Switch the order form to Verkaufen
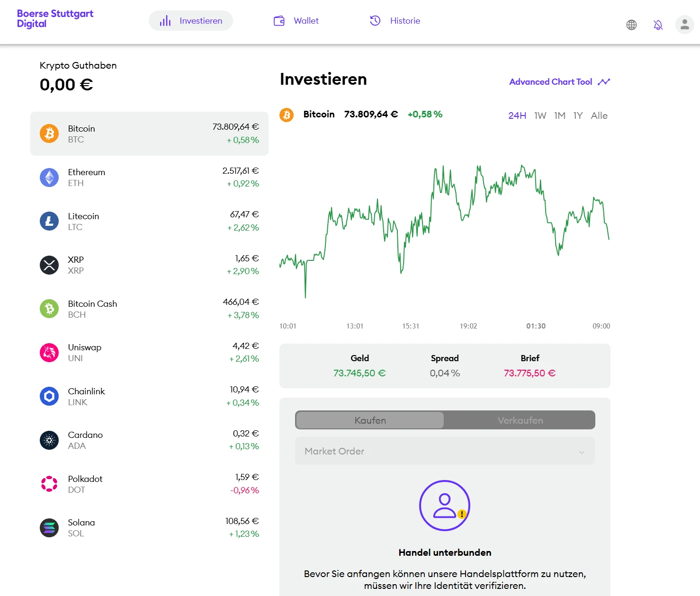Viewport: 700px width, 596px height. [x=520, y=420]
